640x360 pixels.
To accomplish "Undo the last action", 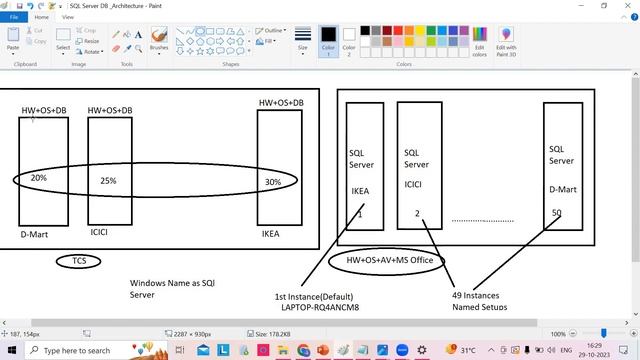I will coord(30,6).
